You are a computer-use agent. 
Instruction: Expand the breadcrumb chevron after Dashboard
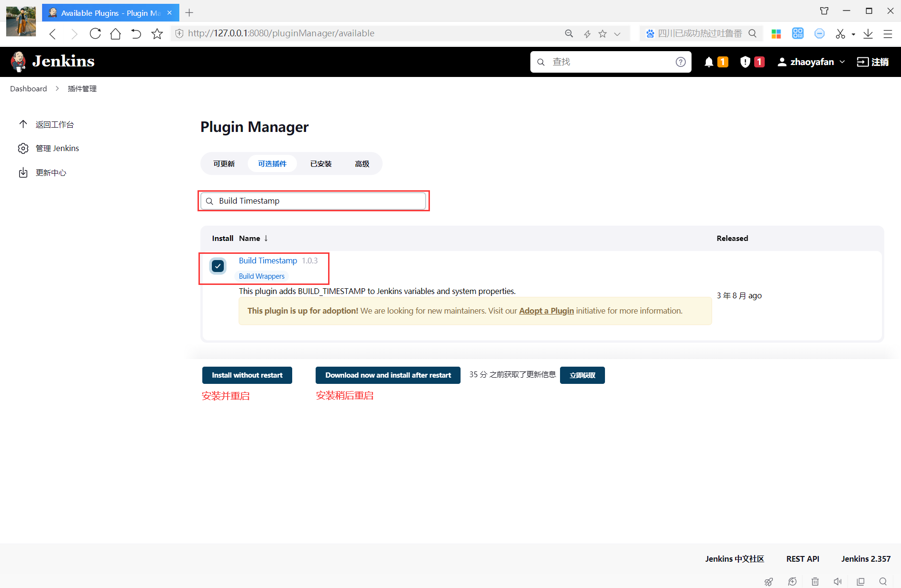click(57, 88)
